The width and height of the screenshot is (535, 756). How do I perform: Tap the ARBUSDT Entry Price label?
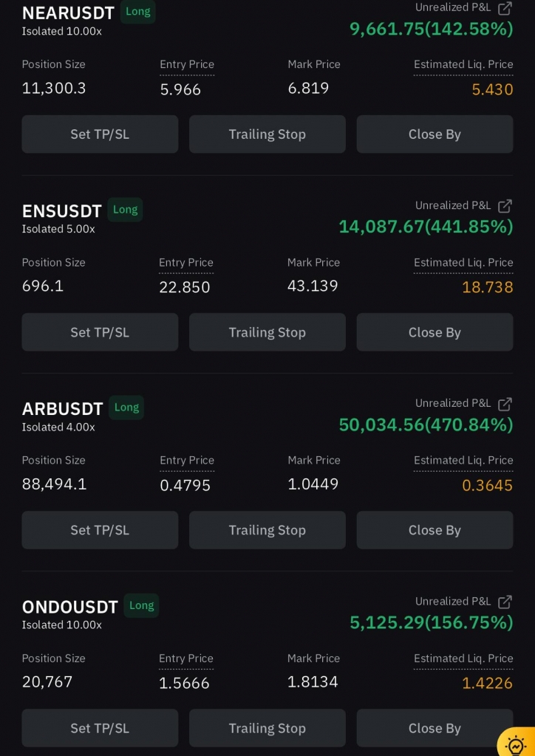click(x=187, y=461)
